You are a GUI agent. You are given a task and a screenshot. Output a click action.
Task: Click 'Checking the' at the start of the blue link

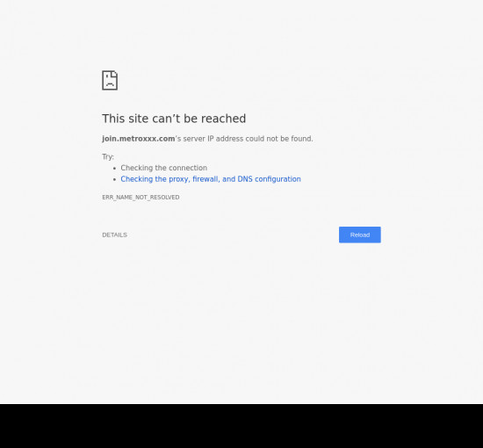143,179
